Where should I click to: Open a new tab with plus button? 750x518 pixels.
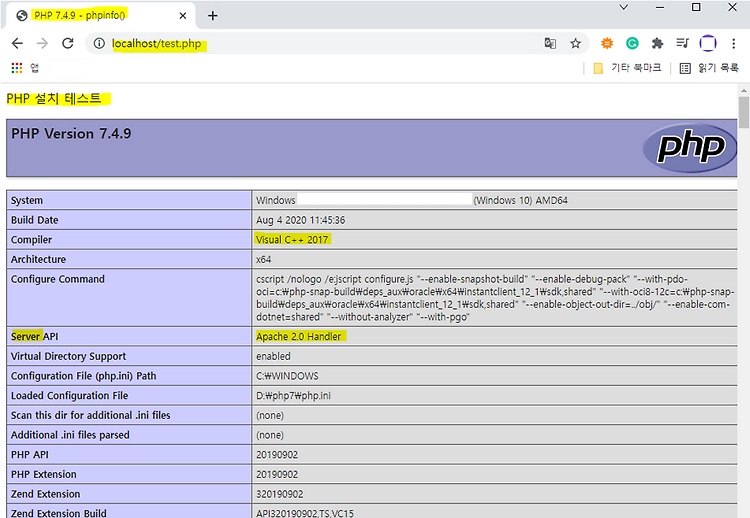point(213,16)
